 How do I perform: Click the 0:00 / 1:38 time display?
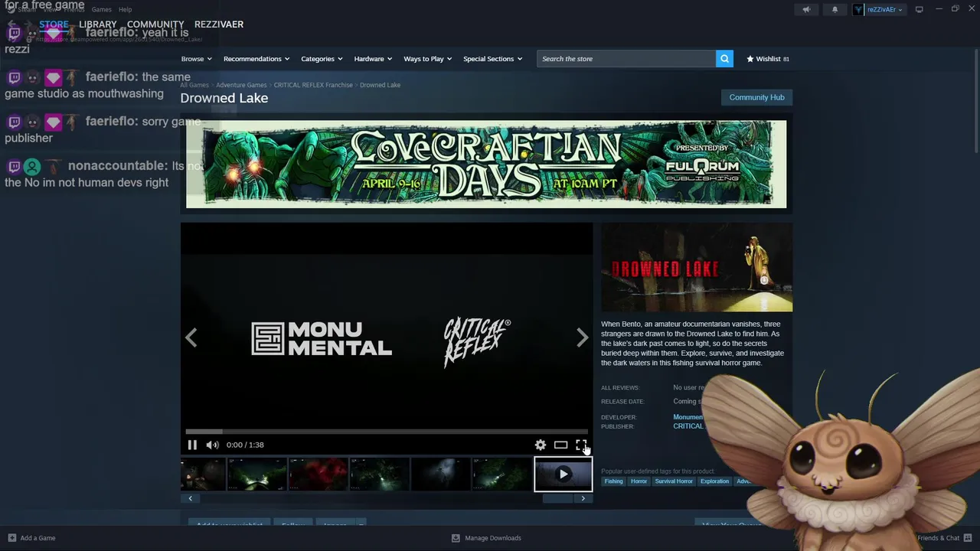tap(245, 445)
